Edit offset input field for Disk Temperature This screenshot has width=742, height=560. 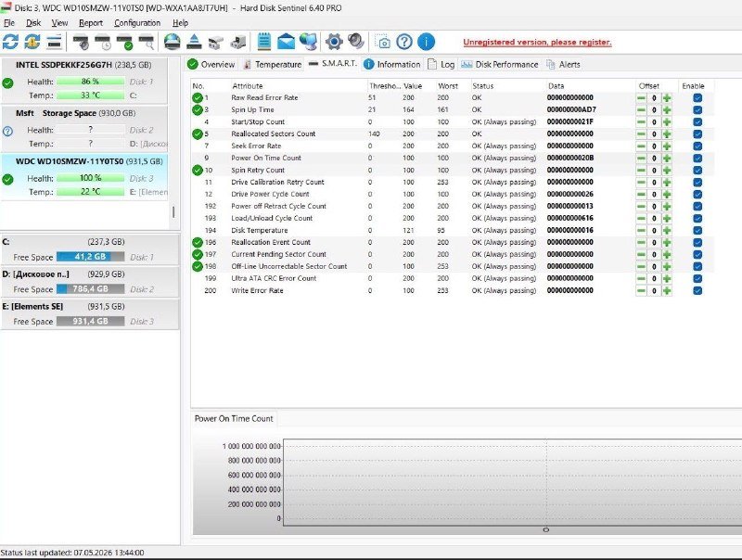tap(654, 230)
